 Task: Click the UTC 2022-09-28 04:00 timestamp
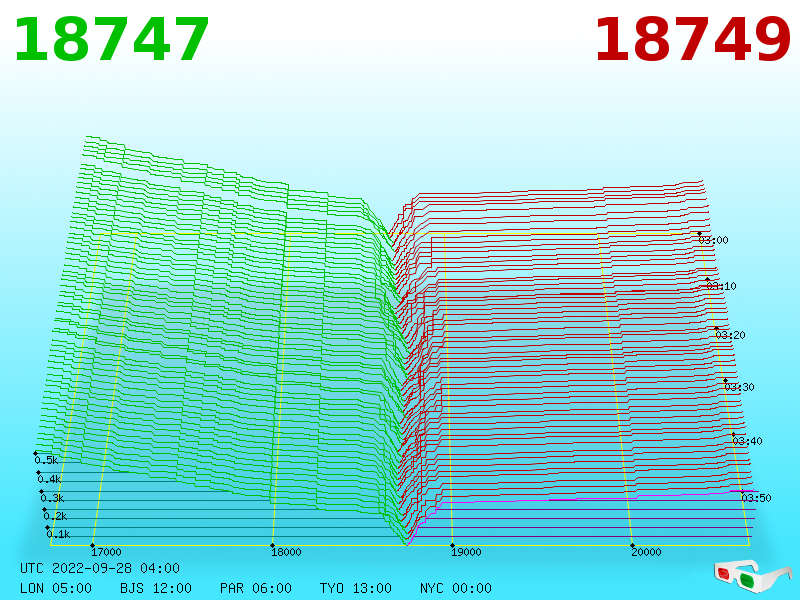click(100, 568)
